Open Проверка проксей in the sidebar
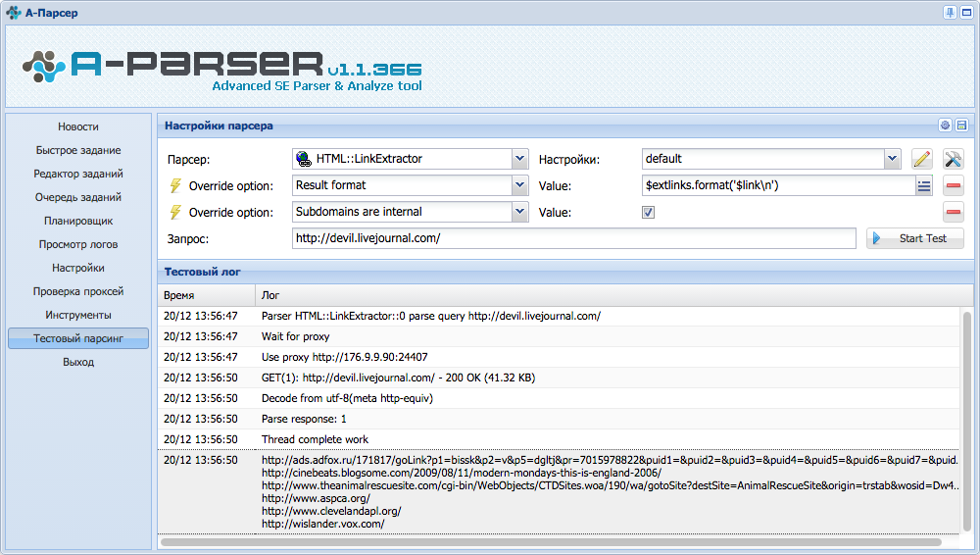980x555 pixels. coord(78,291)
